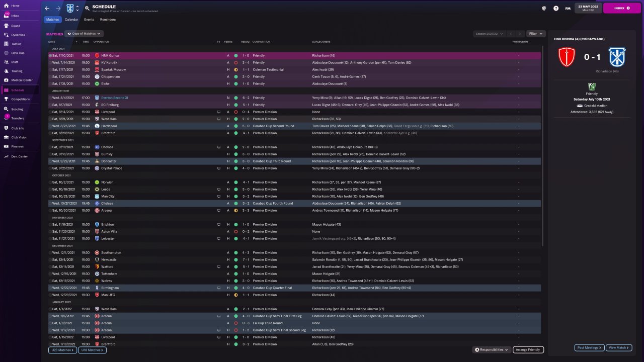The image size is (644, 362).
Task: Select the Matches tab
Action: coord(52,20)
